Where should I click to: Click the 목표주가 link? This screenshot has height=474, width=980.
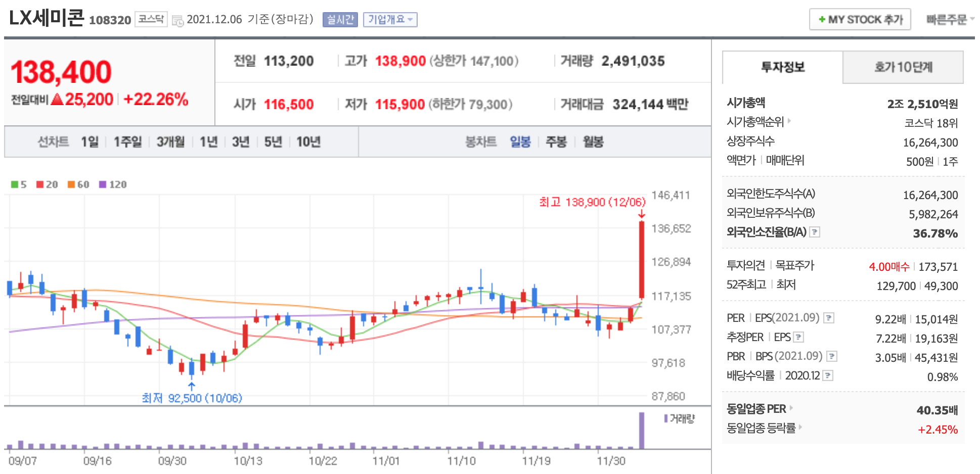pyautogui.click(x=795, y=265)
